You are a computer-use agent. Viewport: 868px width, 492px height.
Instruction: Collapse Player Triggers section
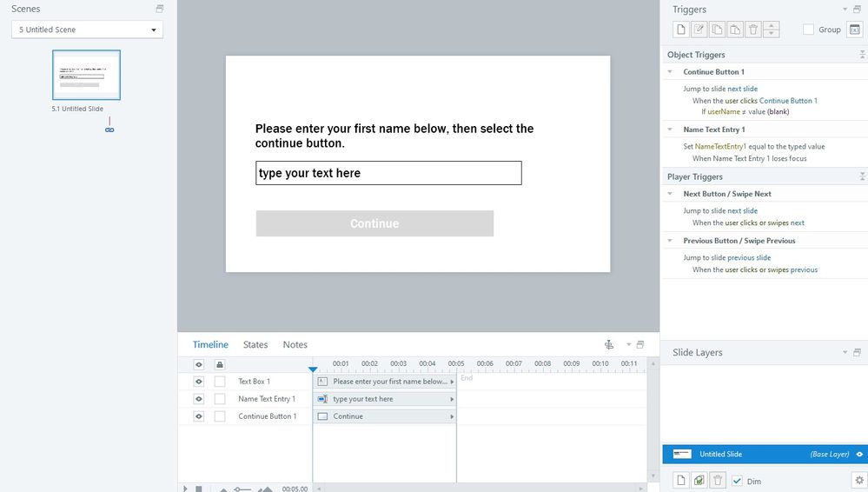tap(862, 176)
